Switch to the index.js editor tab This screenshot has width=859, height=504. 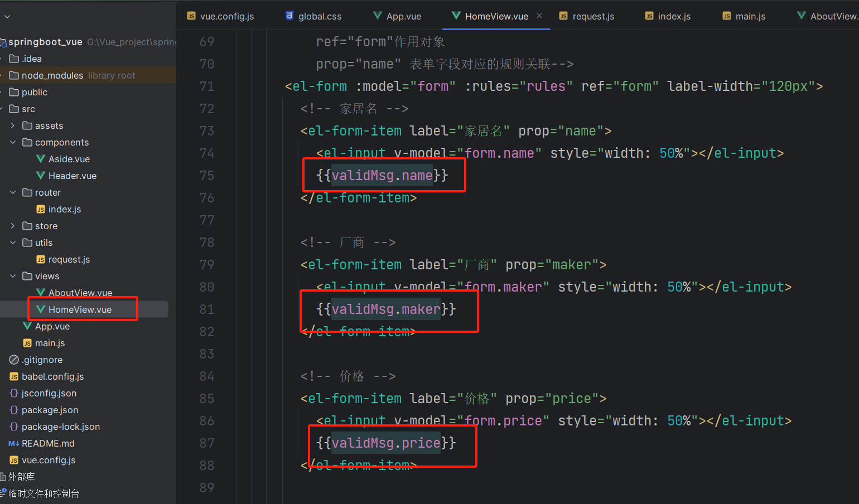tap(668, 16)
